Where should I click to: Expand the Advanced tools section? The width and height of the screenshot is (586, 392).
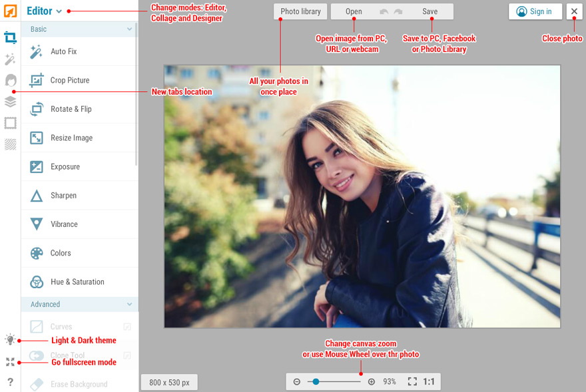point(80,304)
